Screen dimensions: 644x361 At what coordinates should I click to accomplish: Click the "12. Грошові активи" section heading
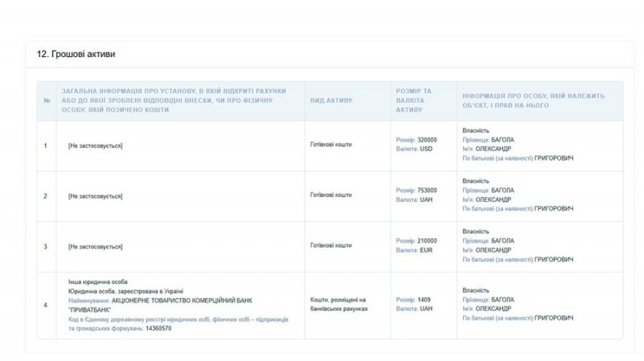coord(76,54)
